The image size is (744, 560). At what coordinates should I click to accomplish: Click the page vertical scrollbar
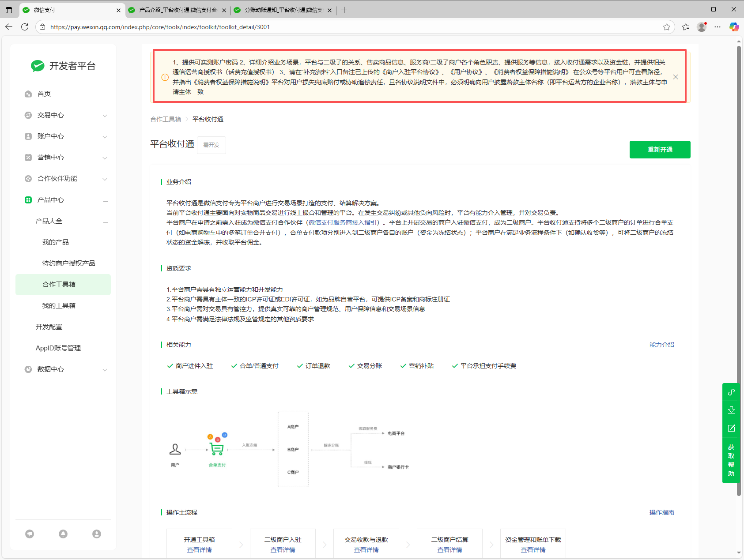(739, 271)
